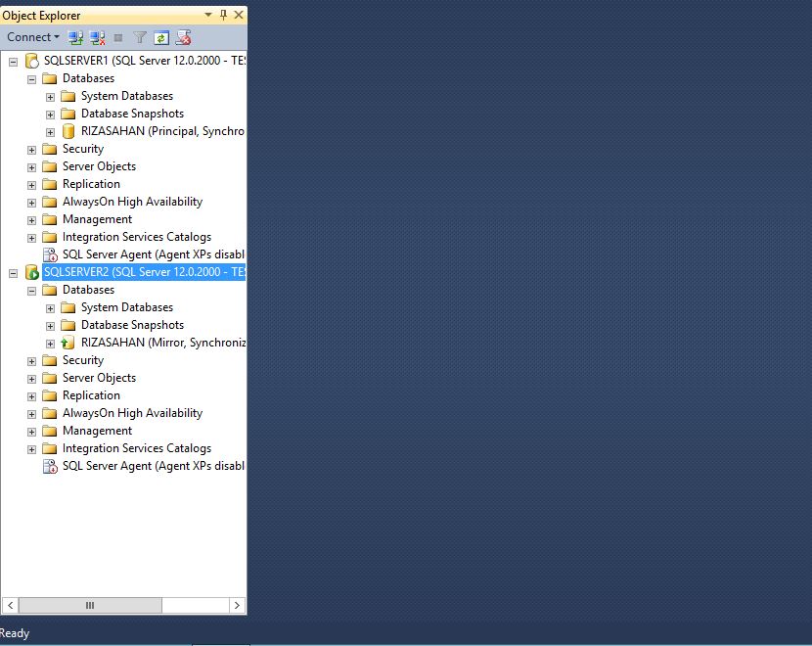Close the Object Explorer panel
This screenshot has width=812, height=646.
(239, 15)
